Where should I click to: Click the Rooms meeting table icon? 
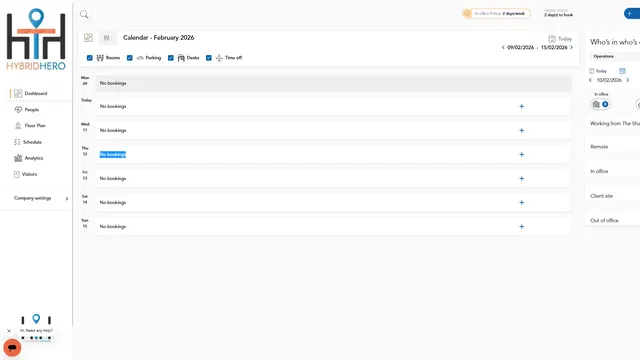click(x=100, y=58)
